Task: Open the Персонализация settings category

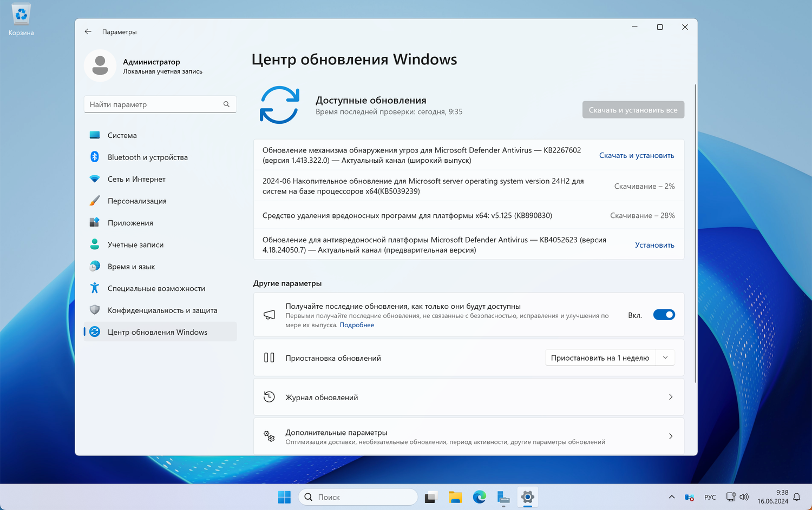Action: [160, 201]
